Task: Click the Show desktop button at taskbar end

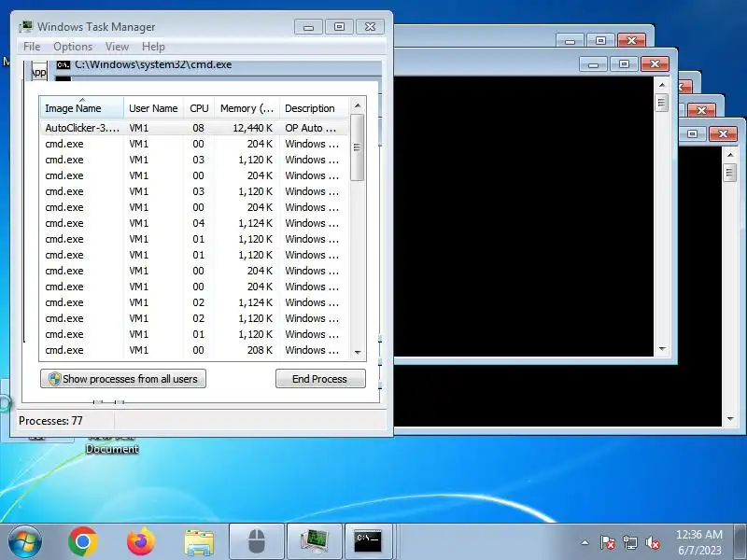Action: [740, 542]
